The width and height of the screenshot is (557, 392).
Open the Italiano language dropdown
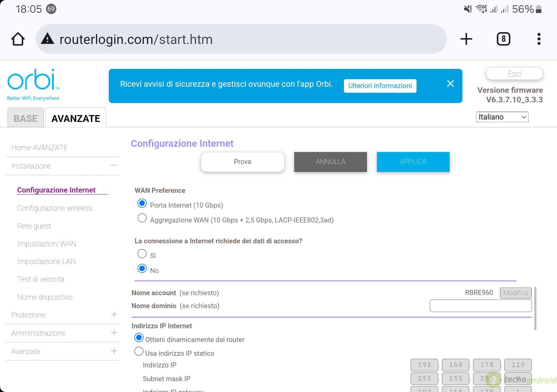coord(502,117)
